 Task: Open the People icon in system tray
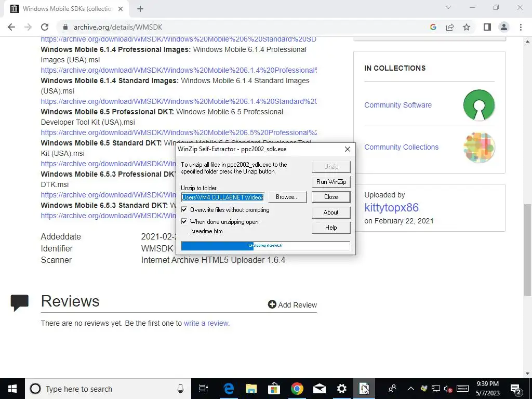click(x=392, y=389)
